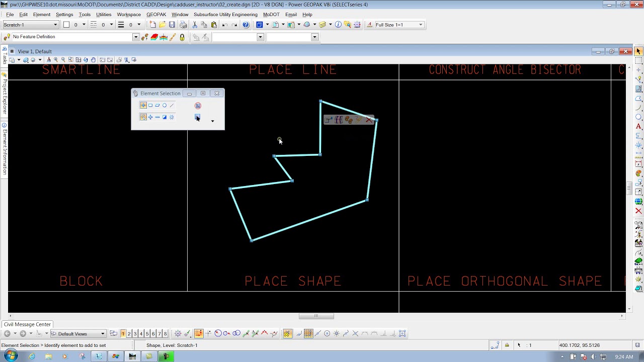Click the Print icon

[x=183, y=25]
